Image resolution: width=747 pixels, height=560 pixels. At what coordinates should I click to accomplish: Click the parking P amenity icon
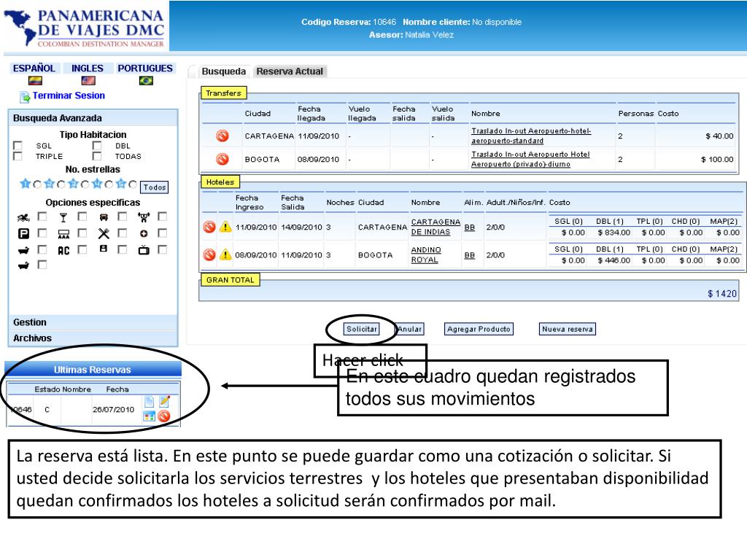pyautogui.click(x=23, y=234)
